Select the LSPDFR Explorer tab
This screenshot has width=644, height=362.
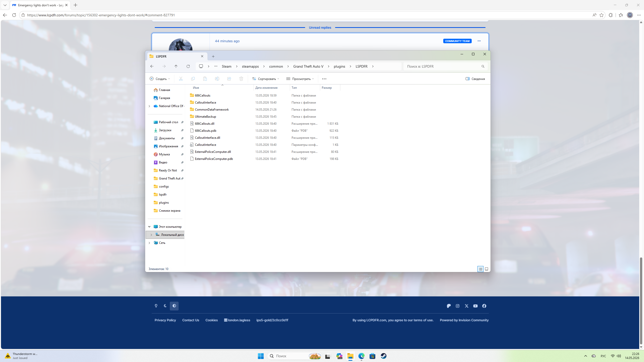click(x=177, y=56)
